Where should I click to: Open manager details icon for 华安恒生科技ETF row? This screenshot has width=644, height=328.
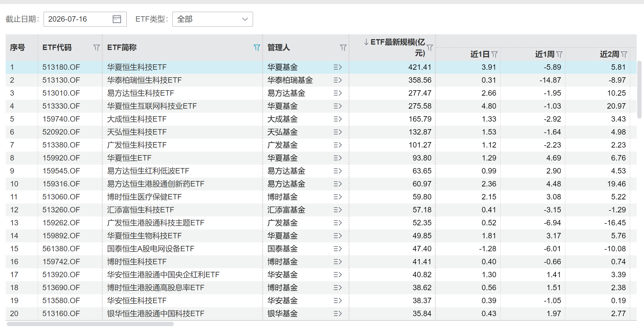pos(338,300)
